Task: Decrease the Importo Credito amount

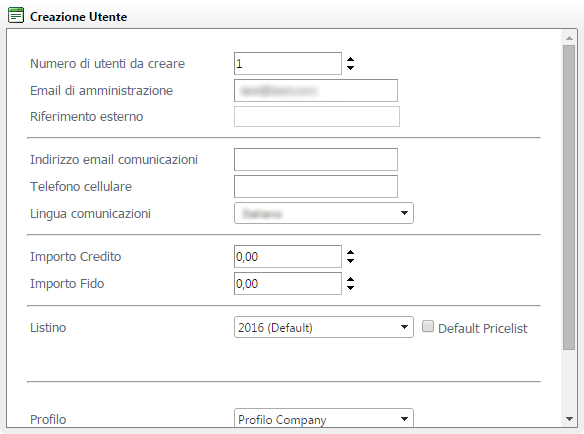Action: click(350, 260)
